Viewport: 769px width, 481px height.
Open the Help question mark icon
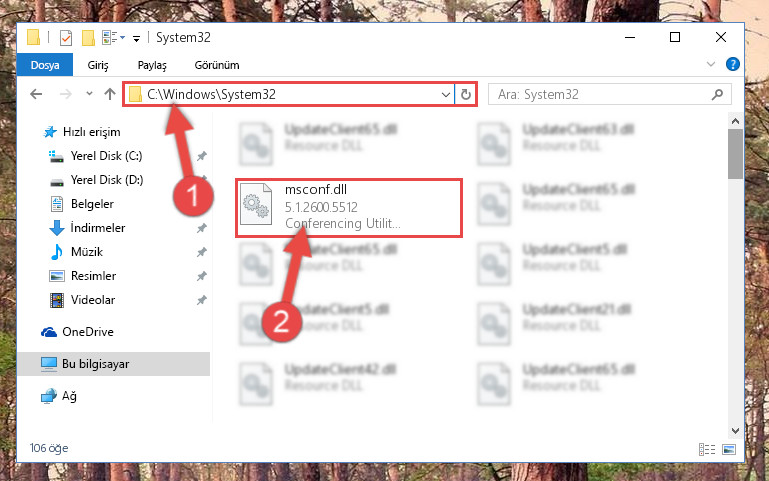click(732, 64)
